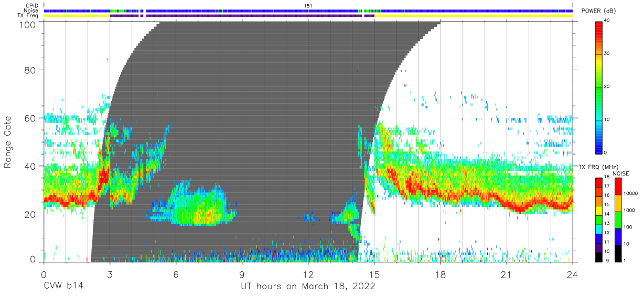Click the CVW b14 radar beam label
This screenshot has height=297, width=644.
point(63,287)
